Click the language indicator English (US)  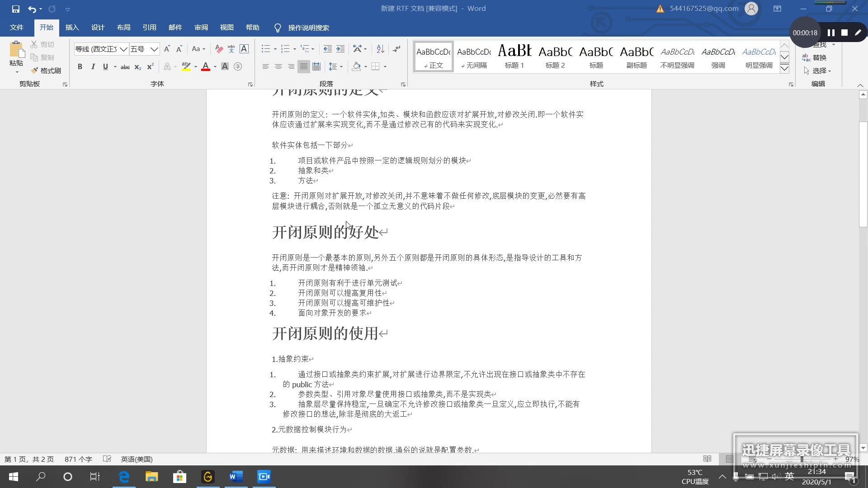[x=137, y=459]
